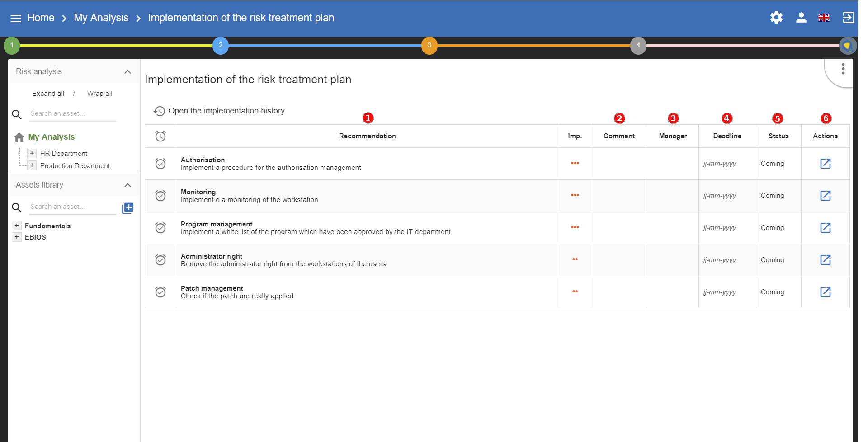Click the logout icon in header
Screen dimensions: 868x442
pyautogui.click(x=848, y=18)
